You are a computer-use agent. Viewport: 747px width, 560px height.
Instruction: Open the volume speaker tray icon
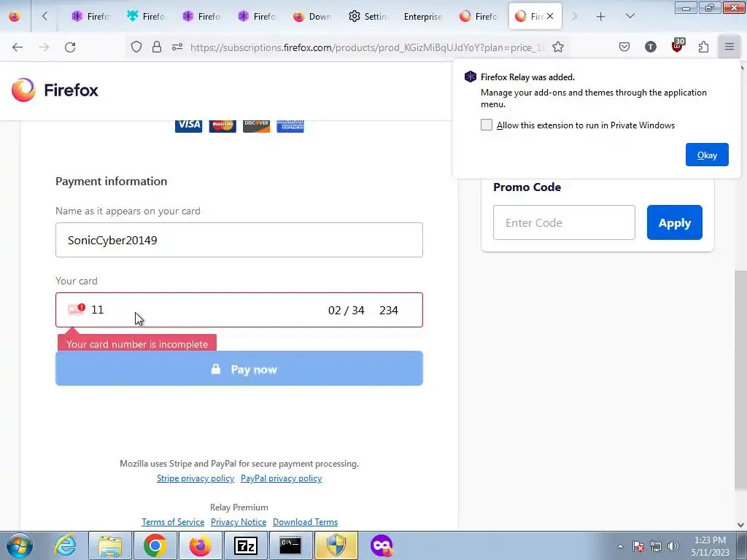point(673,546)
